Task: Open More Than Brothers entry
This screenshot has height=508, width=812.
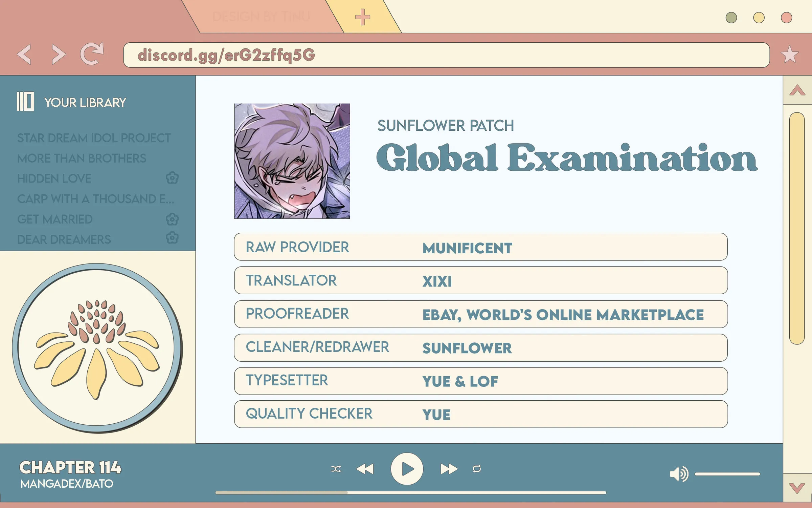Action: tap(82, 158)
